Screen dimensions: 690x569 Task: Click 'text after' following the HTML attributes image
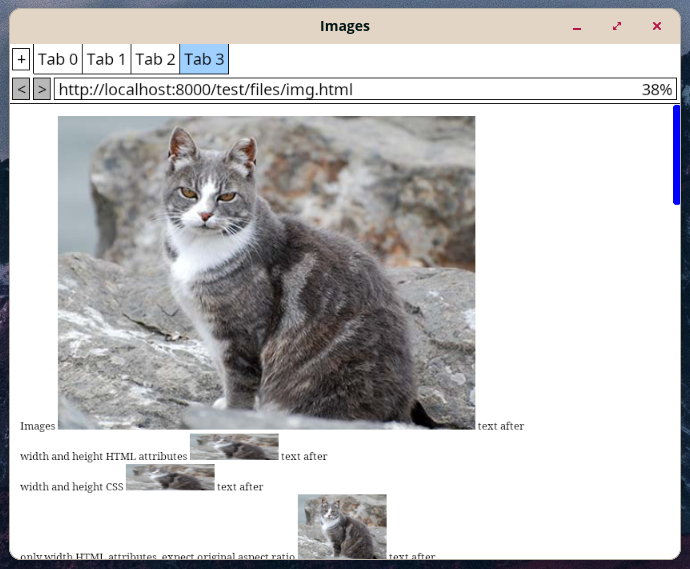tap(304, 456)
